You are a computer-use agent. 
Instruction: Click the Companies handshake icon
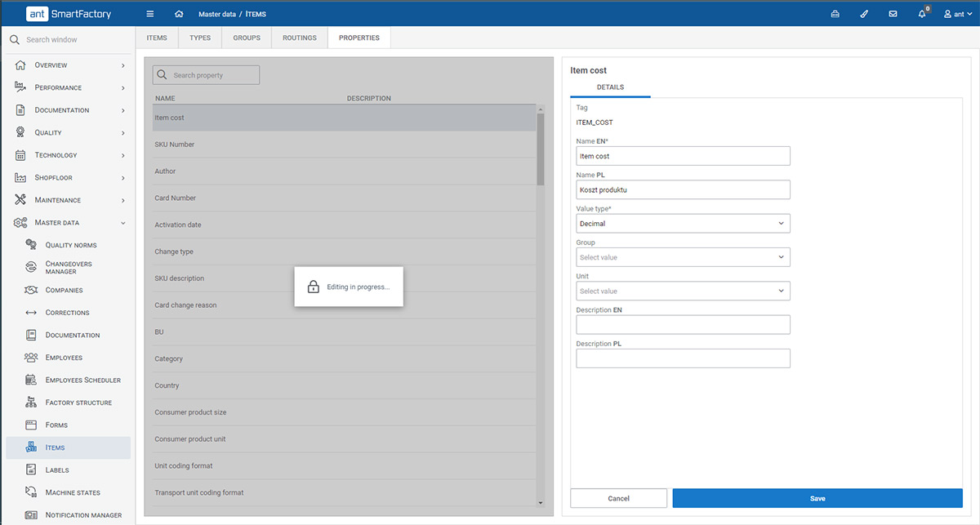click(31, 290)
